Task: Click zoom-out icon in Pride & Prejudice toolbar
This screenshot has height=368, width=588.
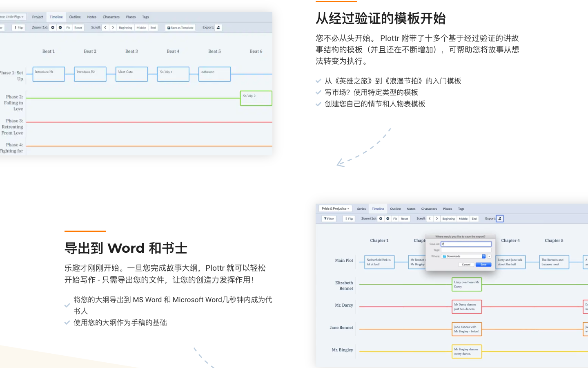Action: [x=388, y=219]
